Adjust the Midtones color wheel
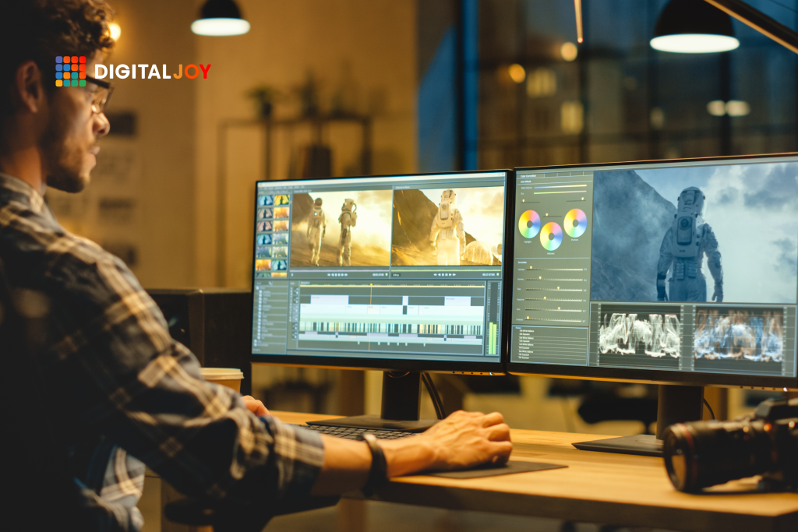798x532 pixels. point(551,236)
